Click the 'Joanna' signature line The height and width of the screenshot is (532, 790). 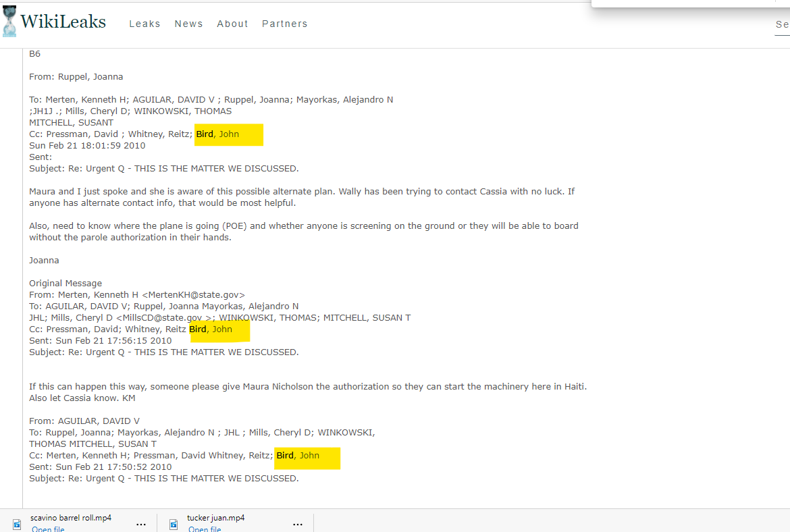tap(44, 261)
